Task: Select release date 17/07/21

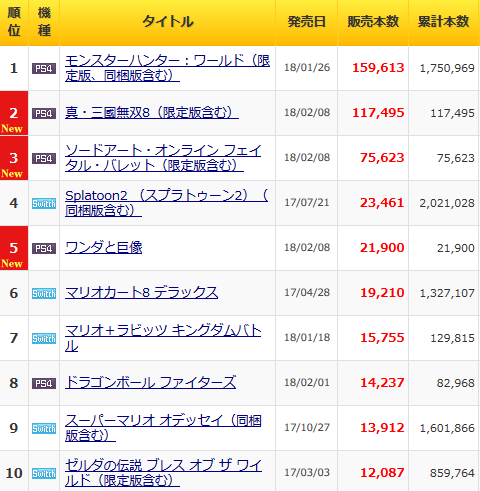Action: point(307,203)
